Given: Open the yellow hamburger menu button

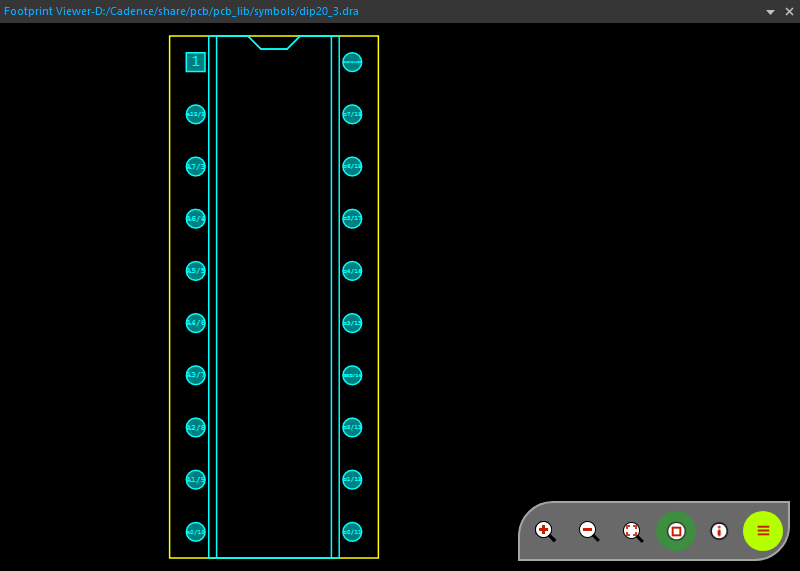Looking at the screenshot, I should (763, 531).
